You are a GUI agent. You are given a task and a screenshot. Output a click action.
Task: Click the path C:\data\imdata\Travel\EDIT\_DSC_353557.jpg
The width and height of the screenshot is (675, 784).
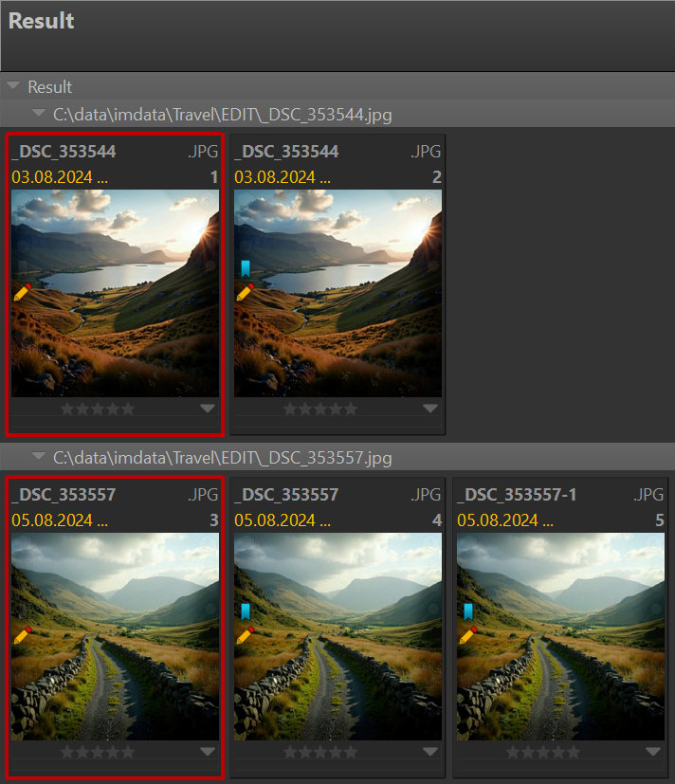pos(223,458)
